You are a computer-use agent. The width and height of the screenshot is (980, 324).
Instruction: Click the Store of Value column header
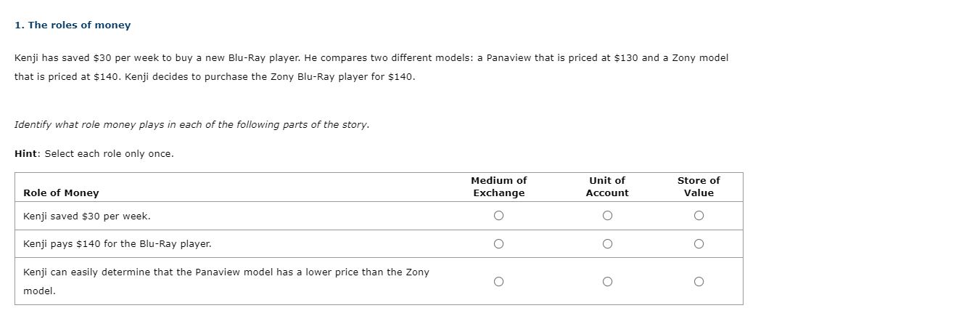point(699,187)
